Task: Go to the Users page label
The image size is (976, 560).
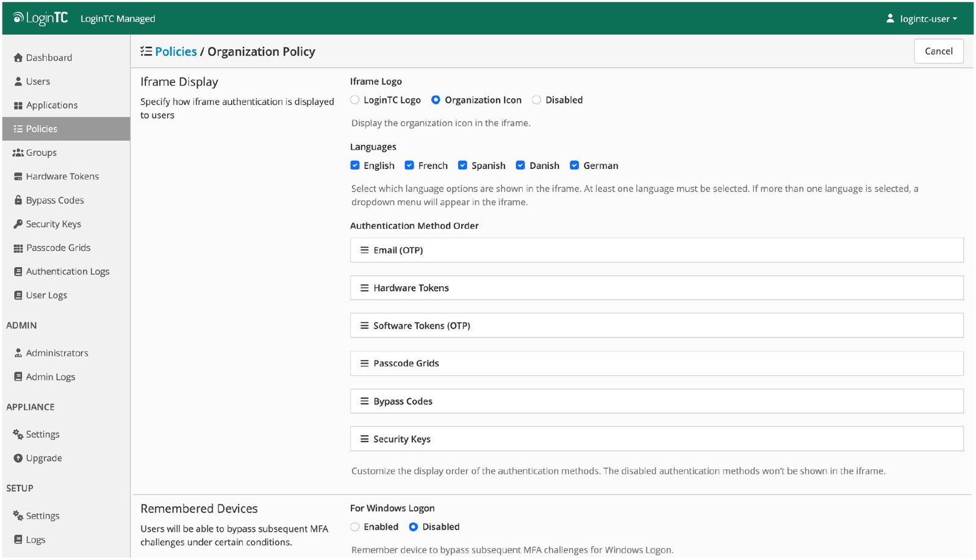Action: [x=38, y=81]
